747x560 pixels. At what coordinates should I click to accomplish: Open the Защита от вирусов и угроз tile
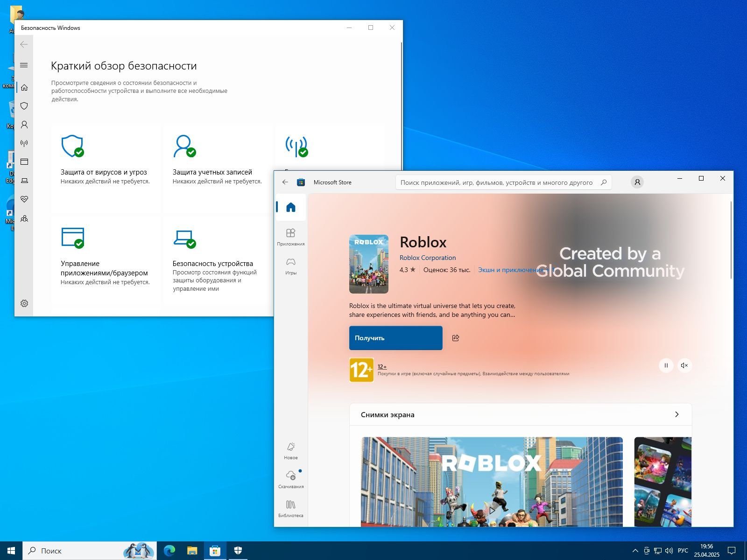[x=106, y=168]
